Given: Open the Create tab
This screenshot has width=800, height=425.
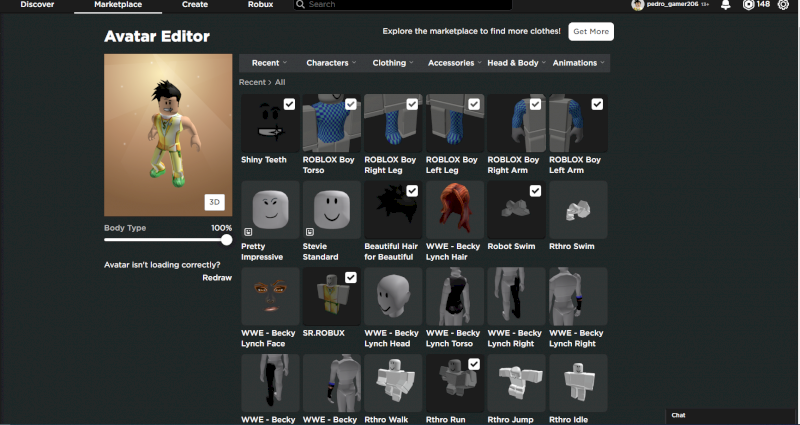Looking at the screenshot, I should pos(195,5).
